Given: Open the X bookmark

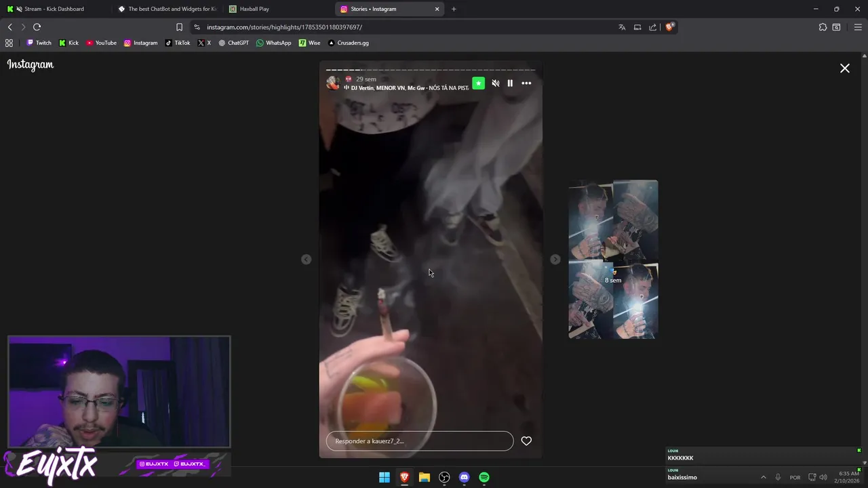Looking at the screenshot, I should click(x=204, y=43).
